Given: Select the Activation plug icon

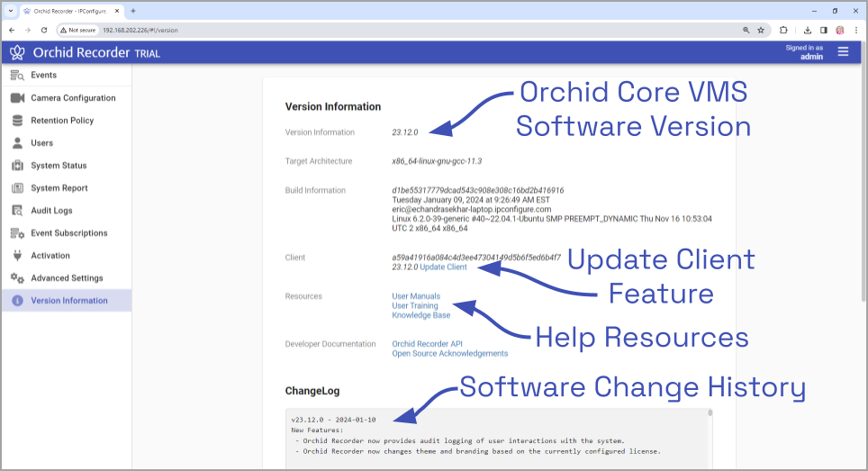Looking at the screenshot, I should pos(17,256).
